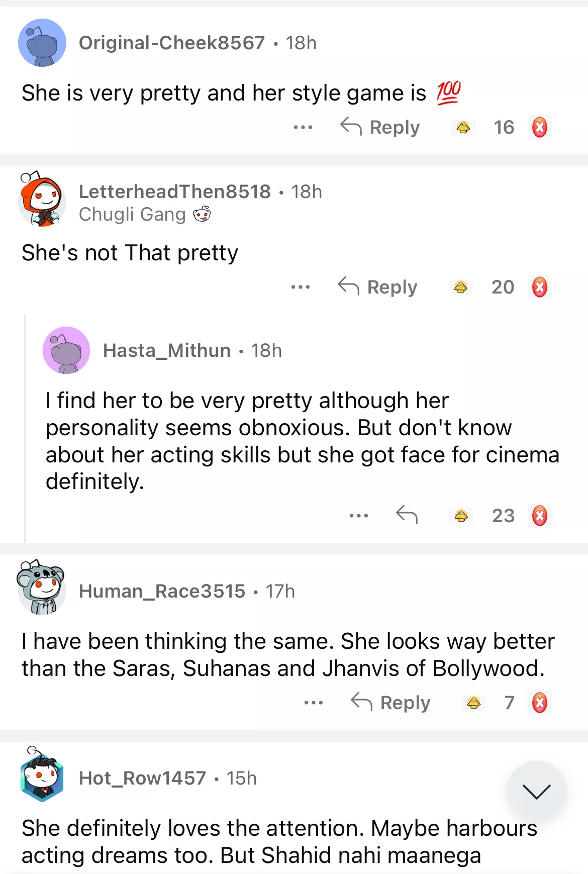This screenshot has height=874, width=588.
Task: Downvote Original-Cheek8567's comment
Action: tap(539, 127)
